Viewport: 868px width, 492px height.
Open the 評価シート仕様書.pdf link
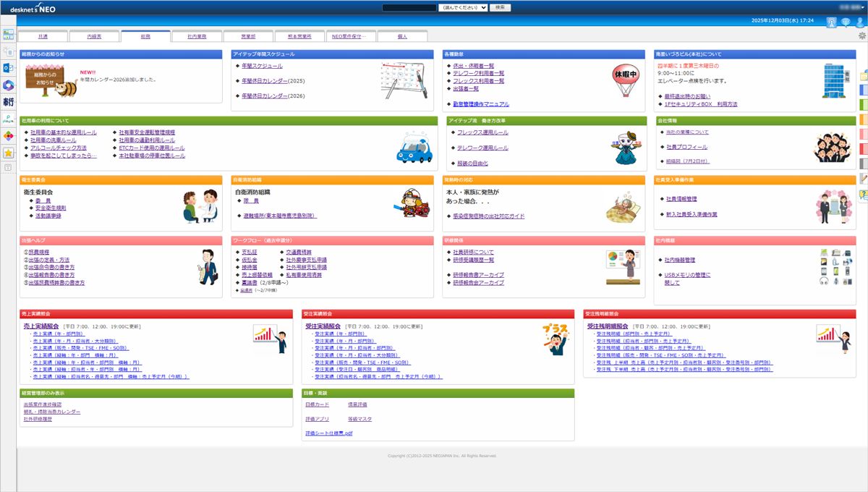click(328, 433)
